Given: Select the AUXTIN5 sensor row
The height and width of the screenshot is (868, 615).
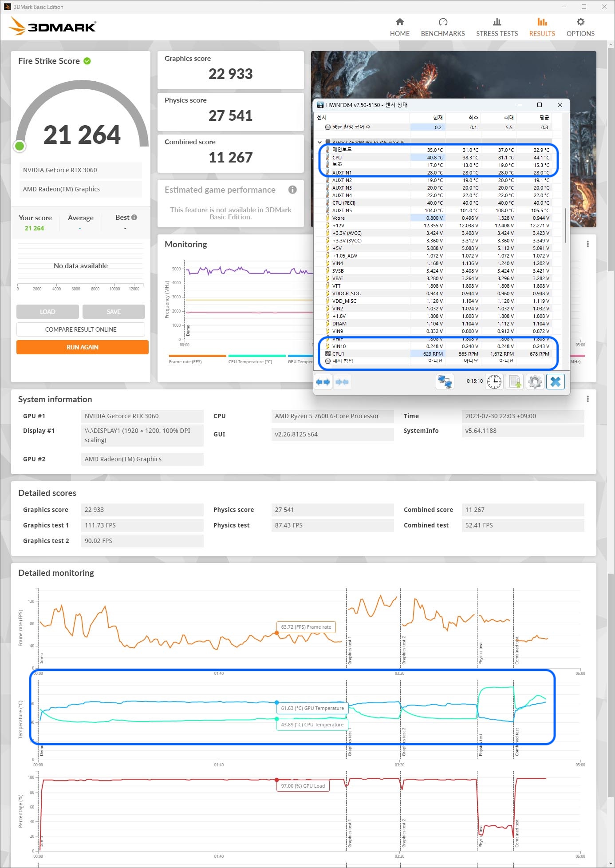Looking at the screenshot, I should (438, 210).
